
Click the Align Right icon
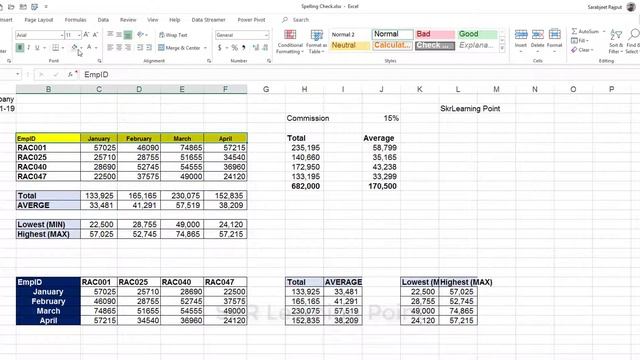point(128,48)
